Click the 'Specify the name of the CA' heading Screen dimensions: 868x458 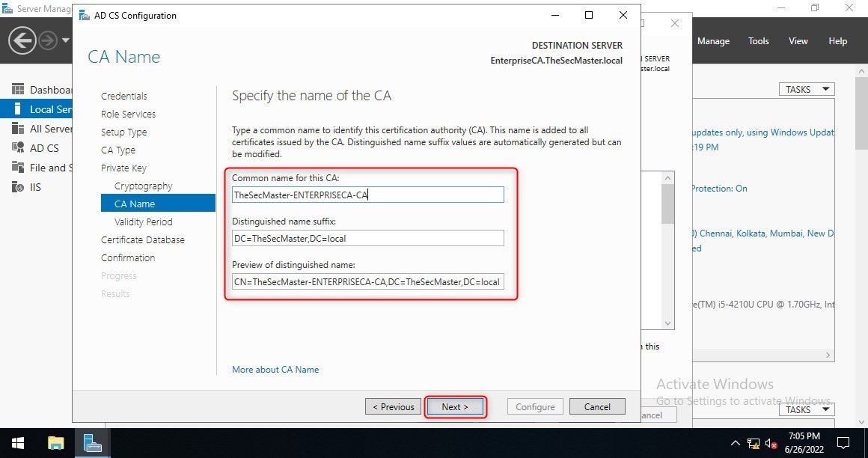click(312, 96)
